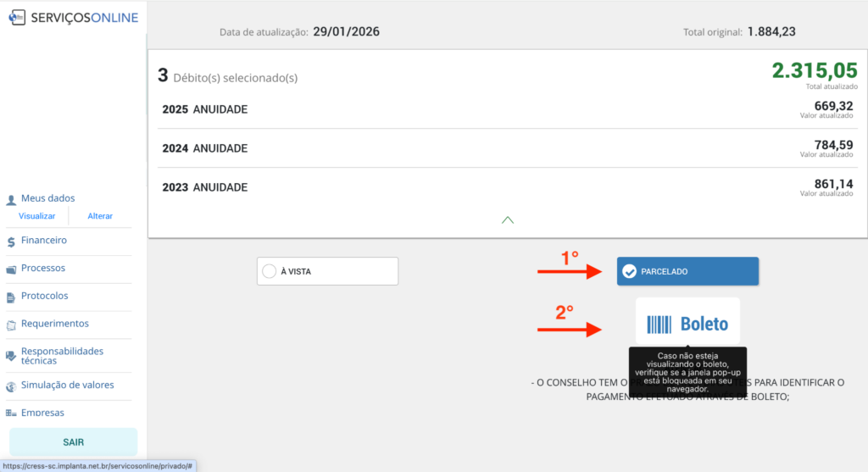Click the Requerimentos sidebar icon

point(11,325)
